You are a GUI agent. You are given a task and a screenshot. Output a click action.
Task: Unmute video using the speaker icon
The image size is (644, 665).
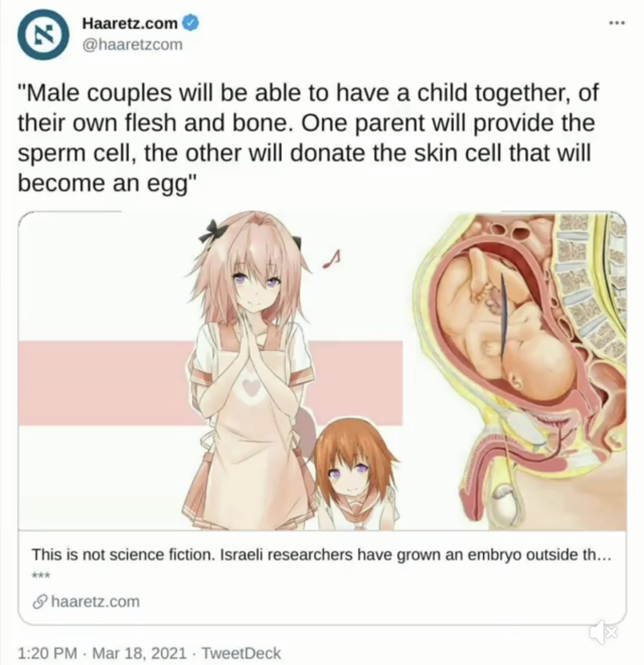tap(604, 631)
